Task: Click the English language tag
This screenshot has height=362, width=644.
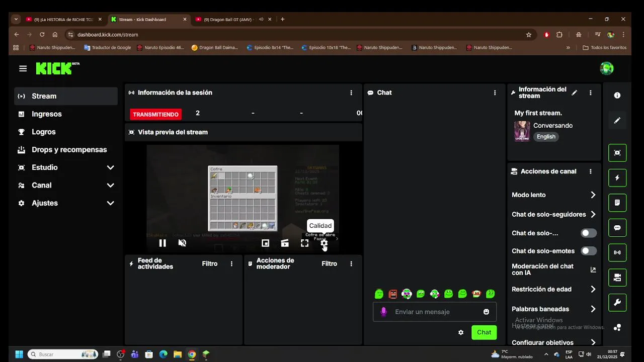Action: pyautogui.click(x=546, y=137)
